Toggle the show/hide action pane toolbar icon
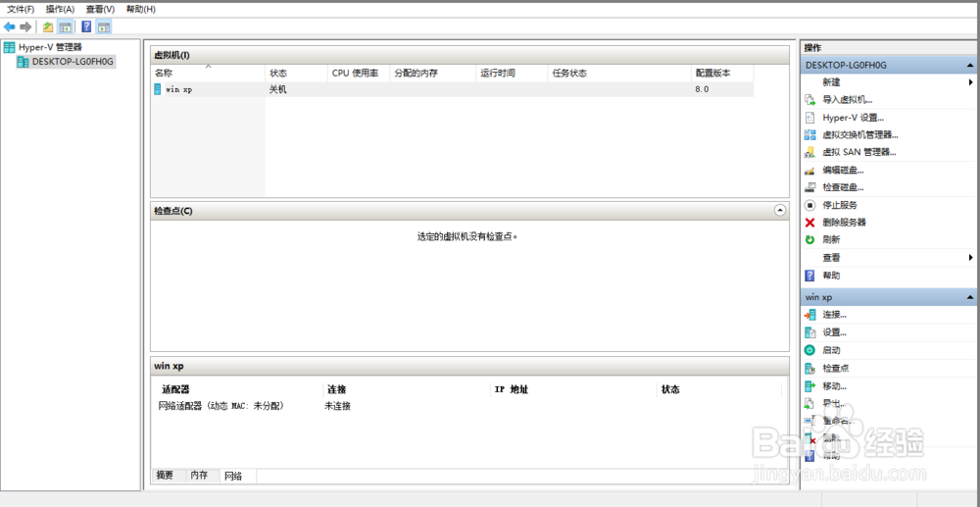This screenshot has width=980, height=507. pyautogui.click(x=104, y=26)
